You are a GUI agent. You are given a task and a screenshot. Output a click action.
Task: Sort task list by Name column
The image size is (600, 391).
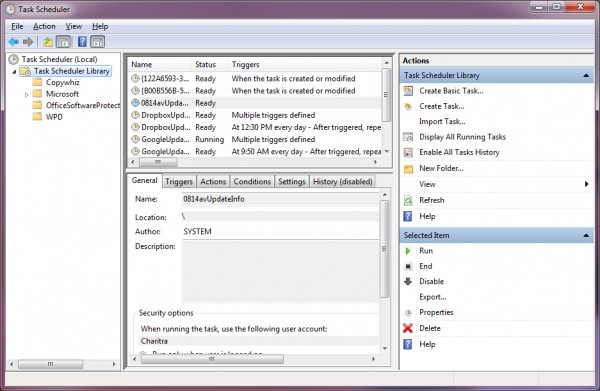click(x=160, y=64)
